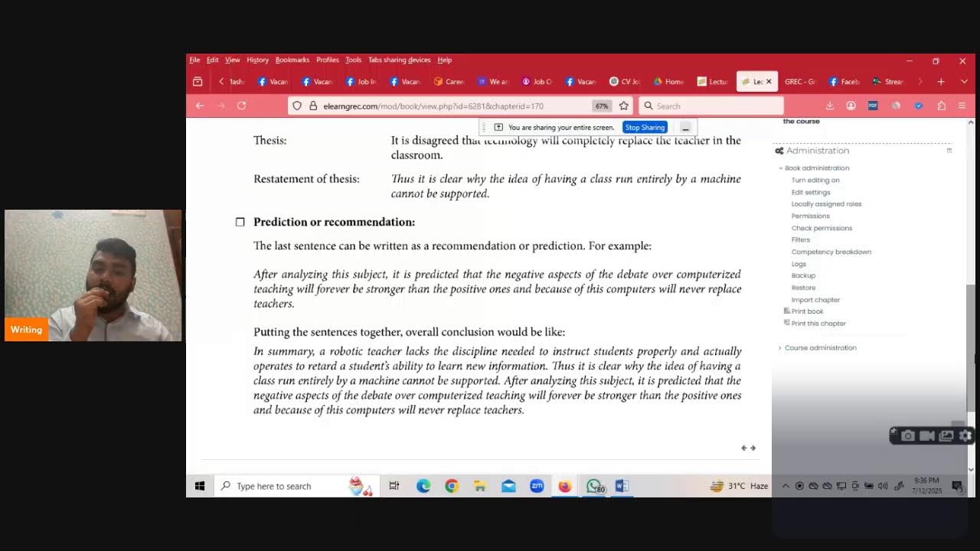
Task: Click the Stop Sharing button
Action: pos(645,127)
